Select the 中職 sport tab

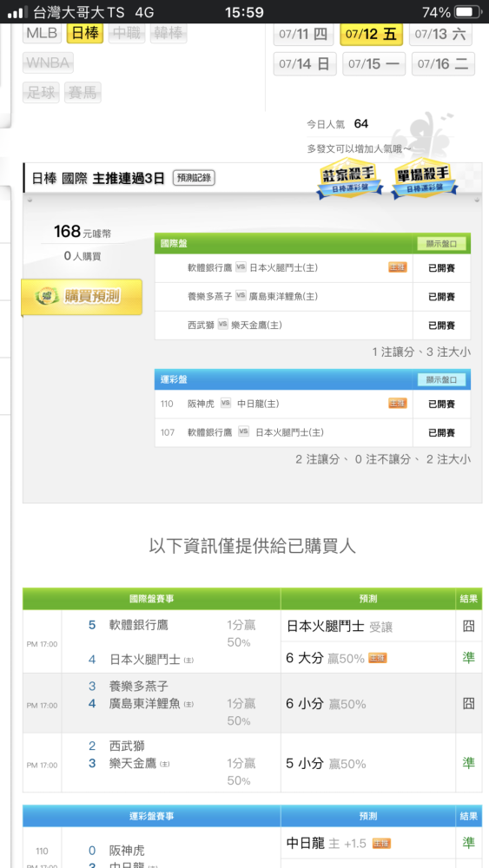tap(127, 33)
